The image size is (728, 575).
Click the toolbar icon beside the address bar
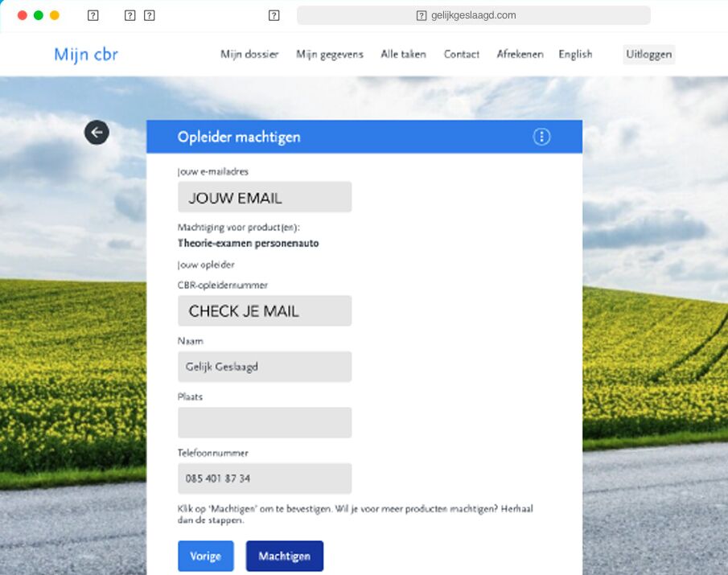coord(274,15)
